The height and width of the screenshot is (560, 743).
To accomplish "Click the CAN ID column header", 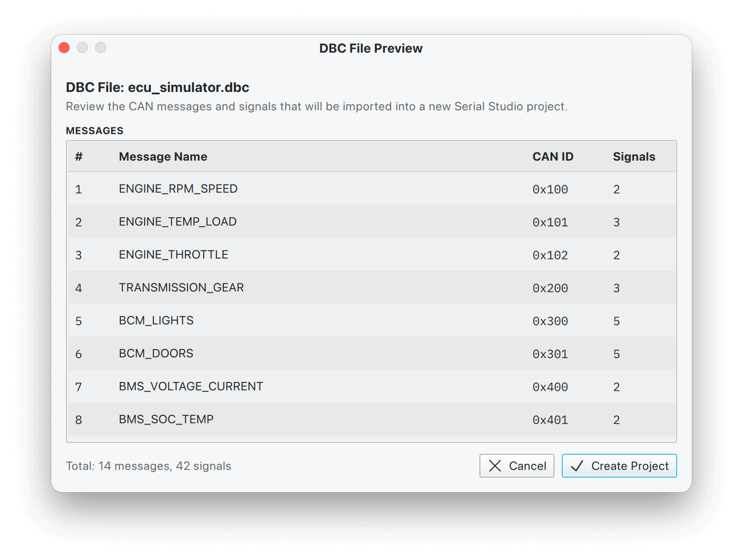I will pyautogui.click(x=553, y=156).
